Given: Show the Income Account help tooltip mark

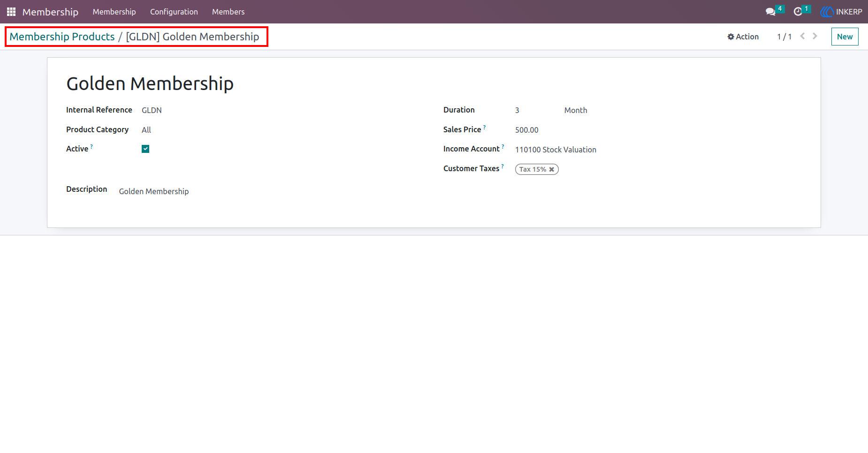Looking at the screenshot, I should (x=503, y=146).
